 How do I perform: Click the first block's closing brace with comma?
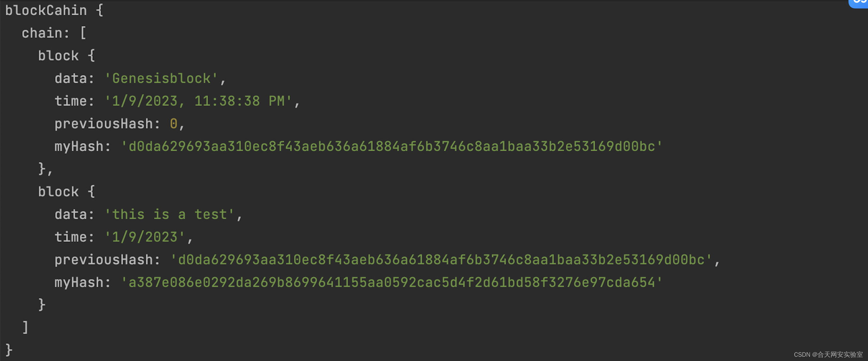(46, 169)
